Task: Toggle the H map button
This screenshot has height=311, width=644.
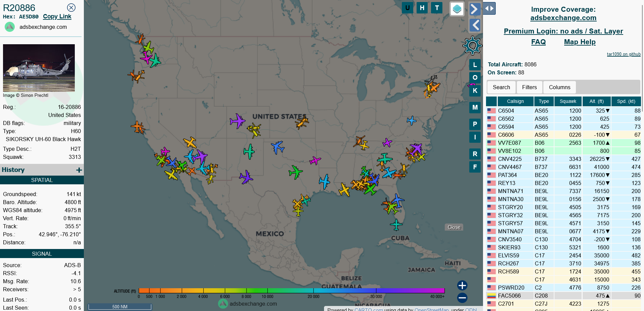Action: point(422,8)
